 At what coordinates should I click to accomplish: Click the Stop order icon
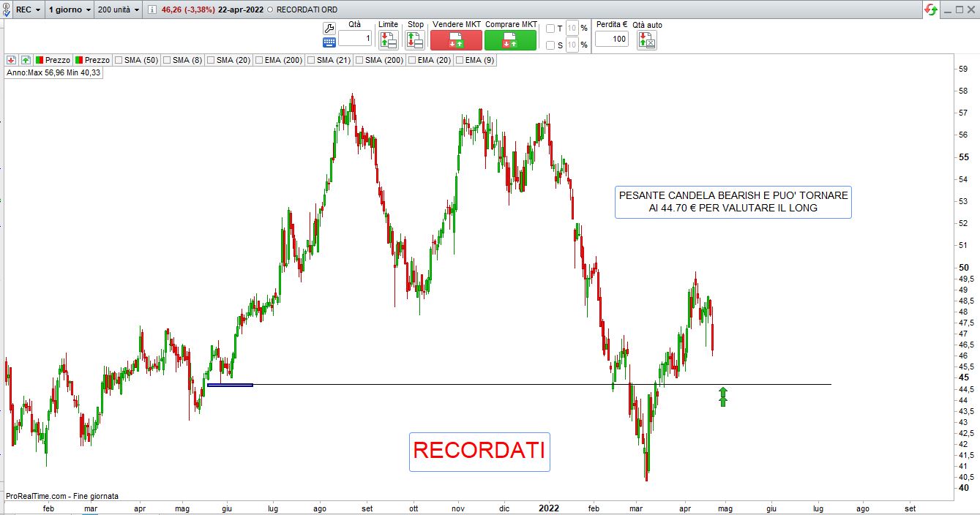click(x=415, y=40)
